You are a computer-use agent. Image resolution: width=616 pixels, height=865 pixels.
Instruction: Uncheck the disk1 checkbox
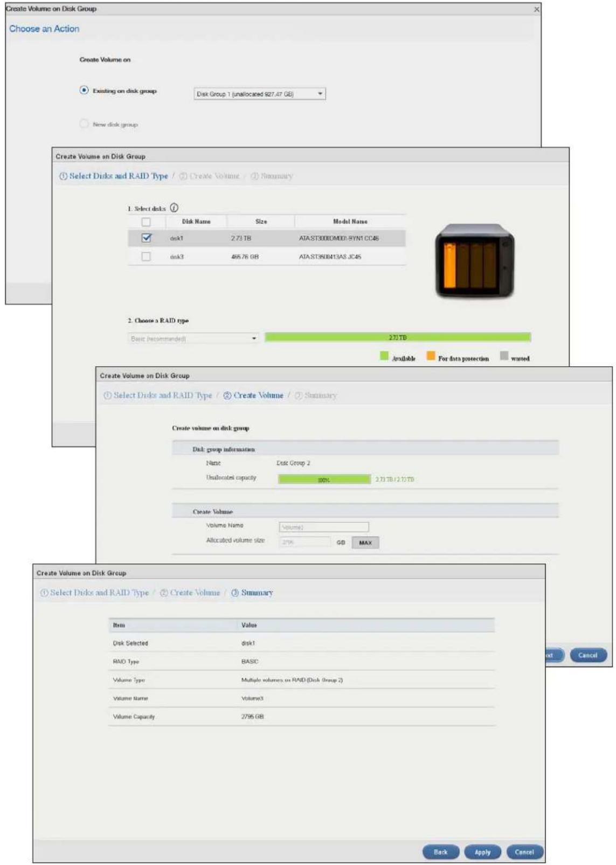(x=146, y=238)
